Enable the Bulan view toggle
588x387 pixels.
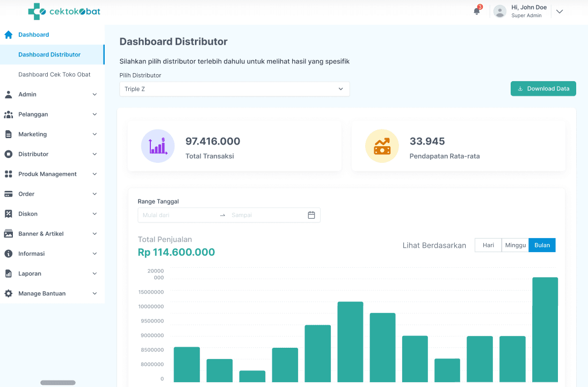click(542, 245)
